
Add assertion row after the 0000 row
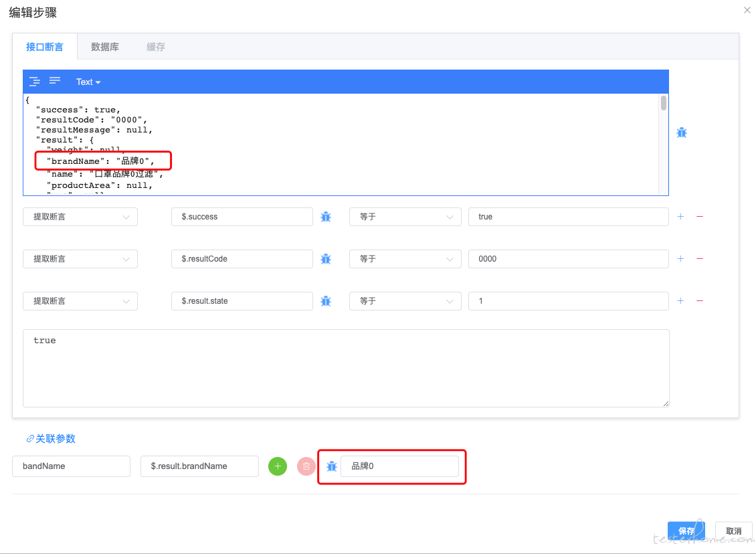point(680,258)
